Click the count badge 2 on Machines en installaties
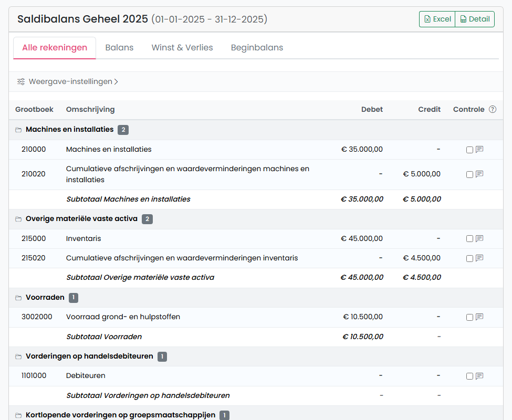 tap(123, 130)
